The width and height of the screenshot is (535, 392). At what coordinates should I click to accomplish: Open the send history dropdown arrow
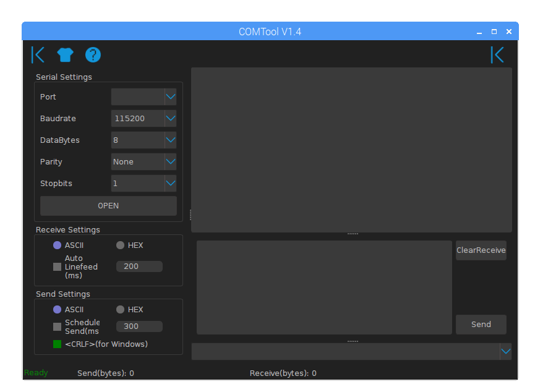pos(506,351)
